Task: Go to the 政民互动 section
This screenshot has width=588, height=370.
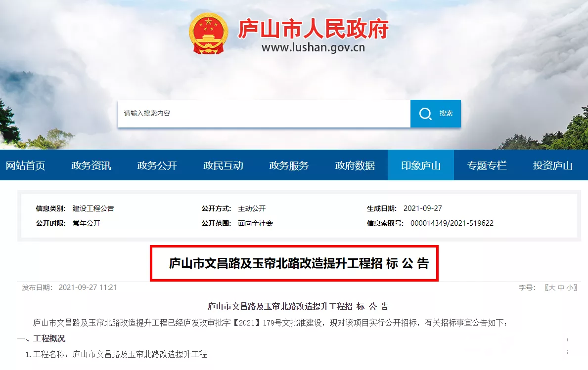Action: [x=223, y=165]
